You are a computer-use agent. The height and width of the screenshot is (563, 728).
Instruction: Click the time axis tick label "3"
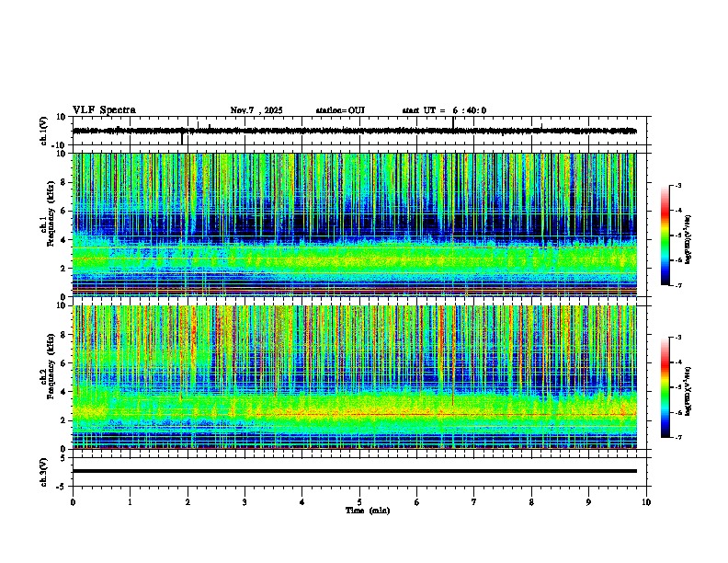[x=245, y=502]
